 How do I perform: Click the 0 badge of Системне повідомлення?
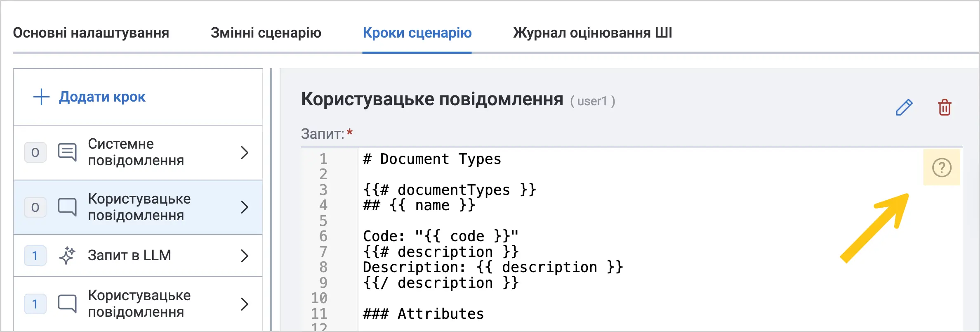[x=35, y=152]
